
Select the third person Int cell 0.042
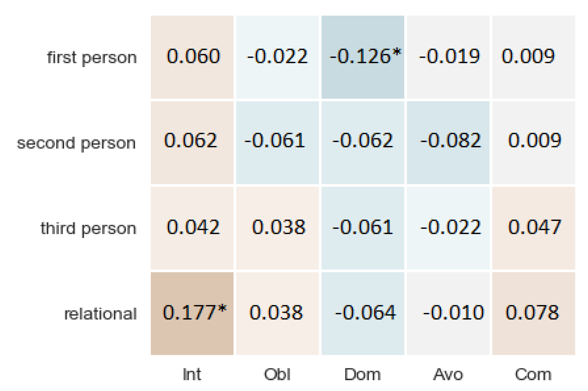coord(192,228)
